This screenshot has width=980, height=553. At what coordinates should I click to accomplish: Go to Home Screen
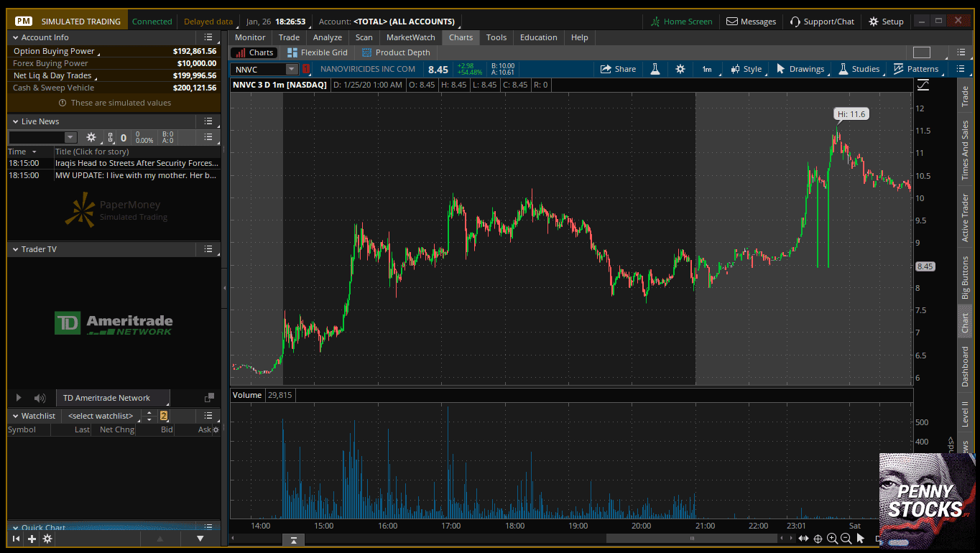coord(681,22)
